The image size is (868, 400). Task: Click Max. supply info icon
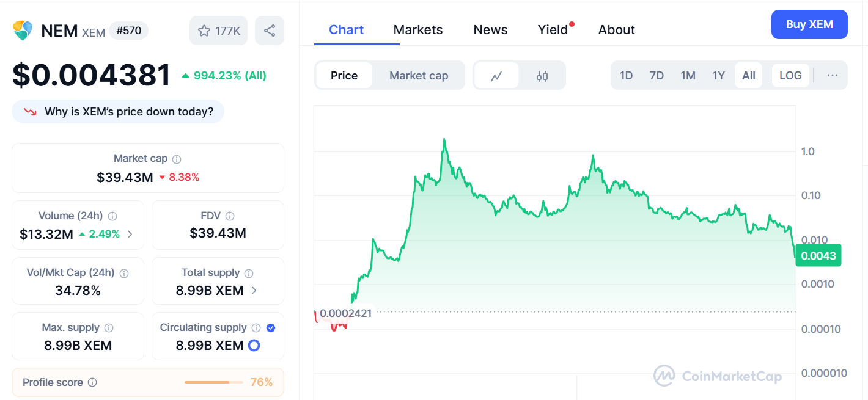(x=109, y=328)
